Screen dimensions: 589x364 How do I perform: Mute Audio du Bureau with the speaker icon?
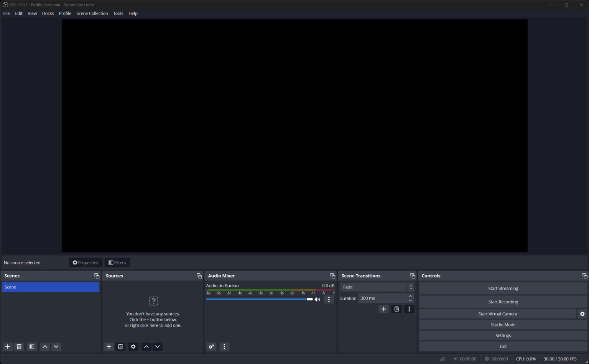tap(317, 299)
